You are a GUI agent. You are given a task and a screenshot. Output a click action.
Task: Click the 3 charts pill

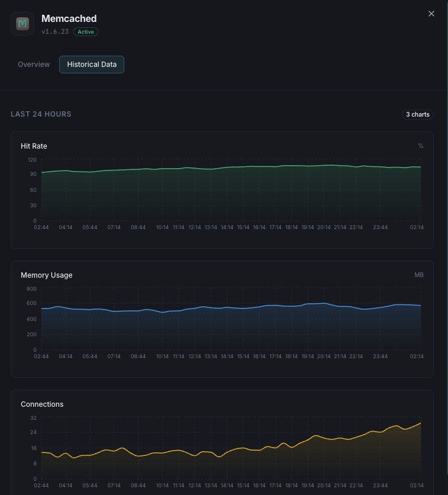[x=418, y=114]
